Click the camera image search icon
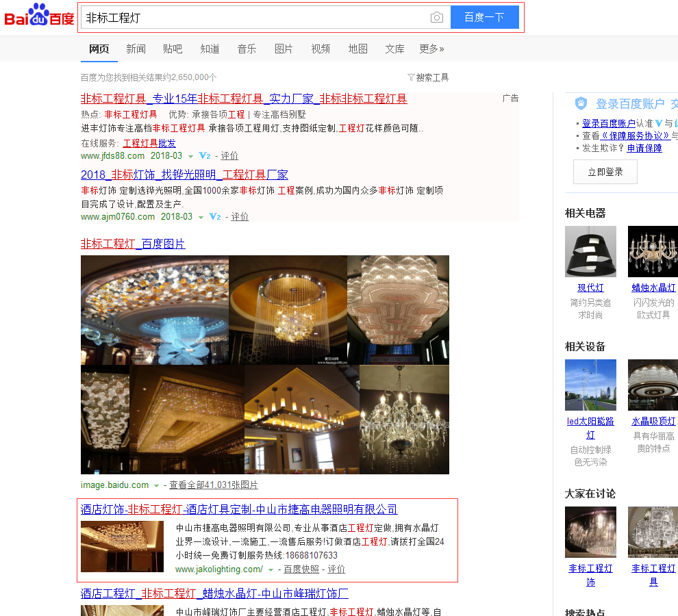The image size is (678, 616). click(436, 18)
